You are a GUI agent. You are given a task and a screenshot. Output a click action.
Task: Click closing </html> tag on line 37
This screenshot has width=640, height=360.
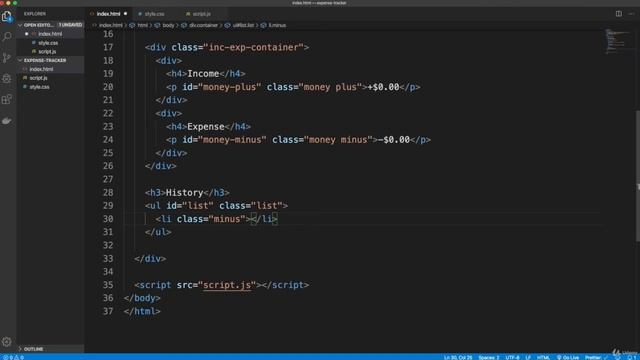pos(142,311)
